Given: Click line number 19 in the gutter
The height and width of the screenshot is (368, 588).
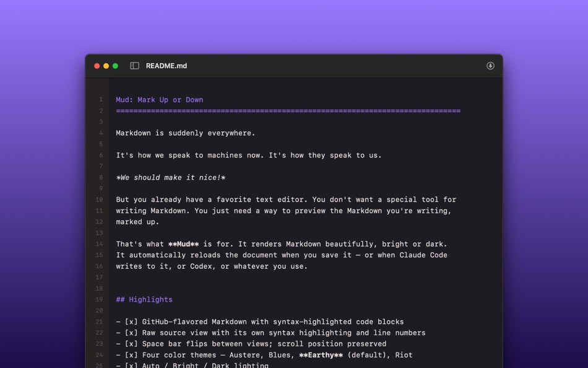Looking at the screenshot, I should click(x=99, y=299).
